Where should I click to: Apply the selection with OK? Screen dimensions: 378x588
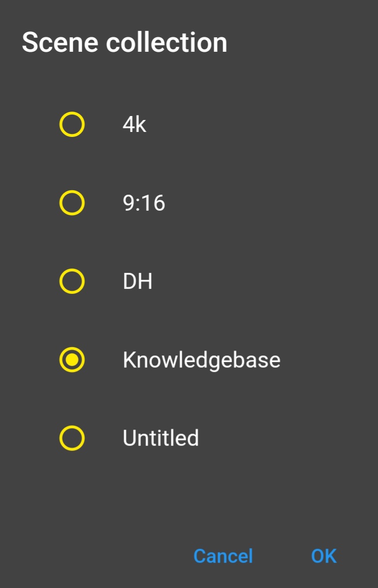pos(324,556)
